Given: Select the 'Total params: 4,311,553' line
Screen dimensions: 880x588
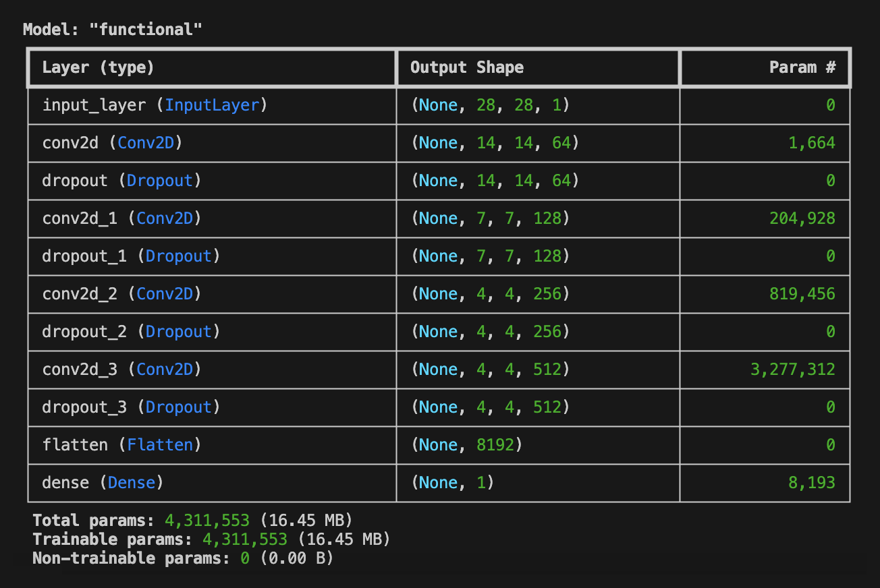Looking at the screenshot, I should pyautogui.click(x=192, y=521).
